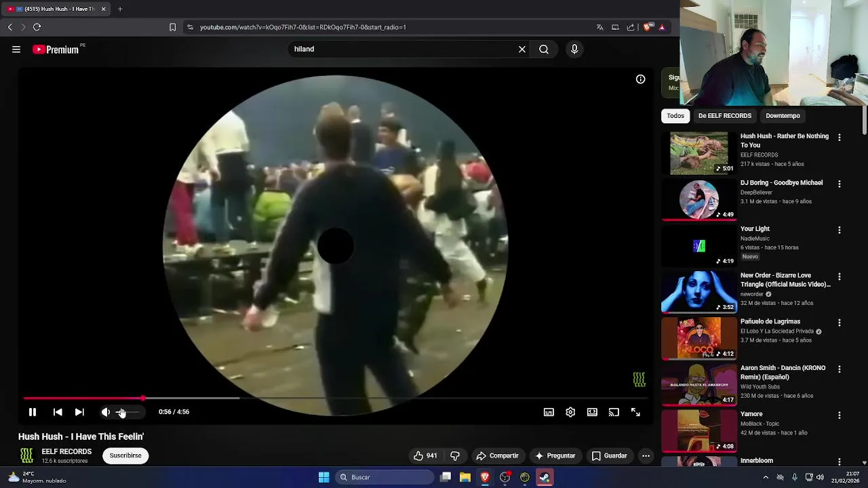Screen dimensions: 868x488
Task: Open the EELF RECORDS channel name
Action: coord(66,451)
